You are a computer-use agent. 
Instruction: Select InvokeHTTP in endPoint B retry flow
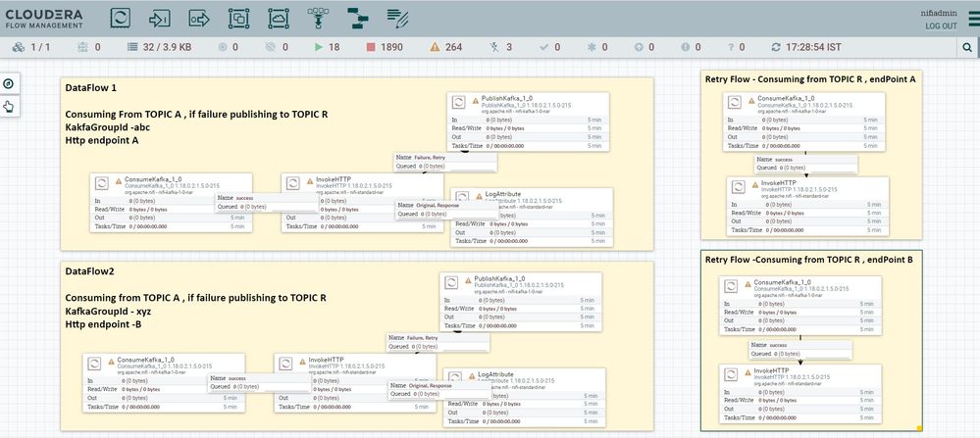[x=800, y=394]
